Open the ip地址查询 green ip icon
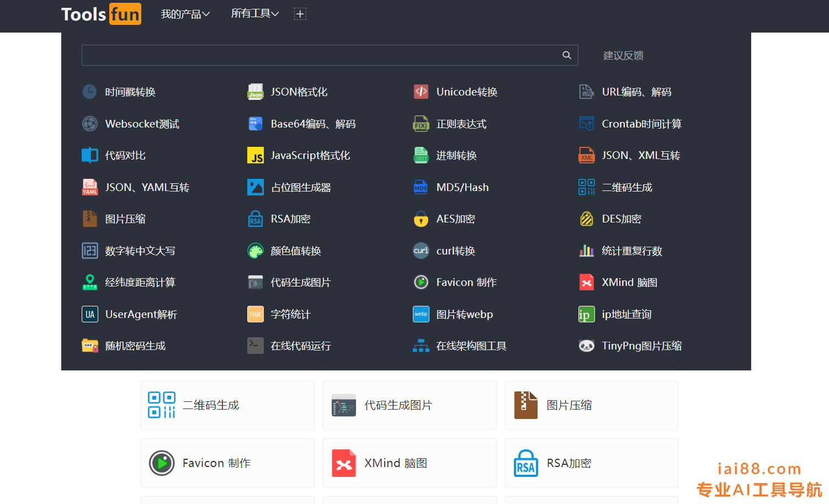 (x=587, y=314)
